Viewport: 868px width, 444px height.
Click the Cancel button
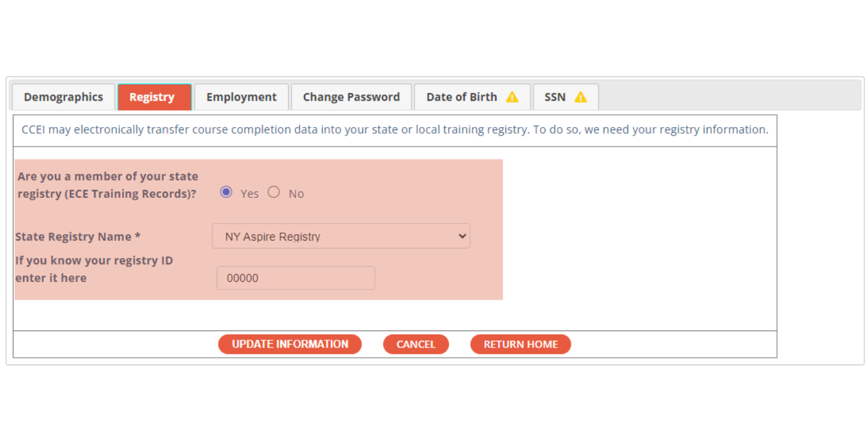click(x=416, y=344)
